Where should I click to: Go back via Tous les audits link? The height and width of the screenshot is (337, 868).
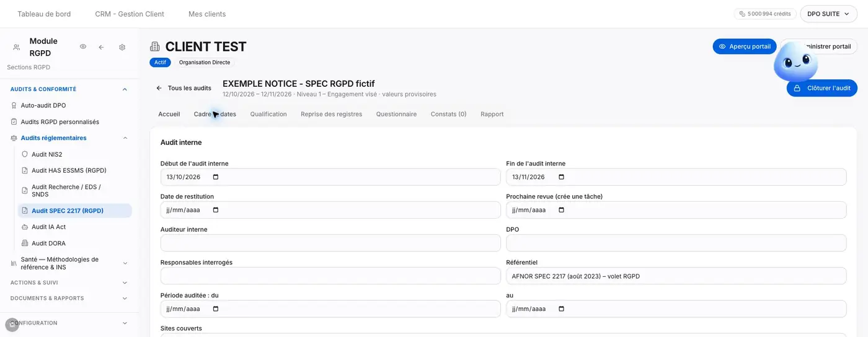(184, 88)
